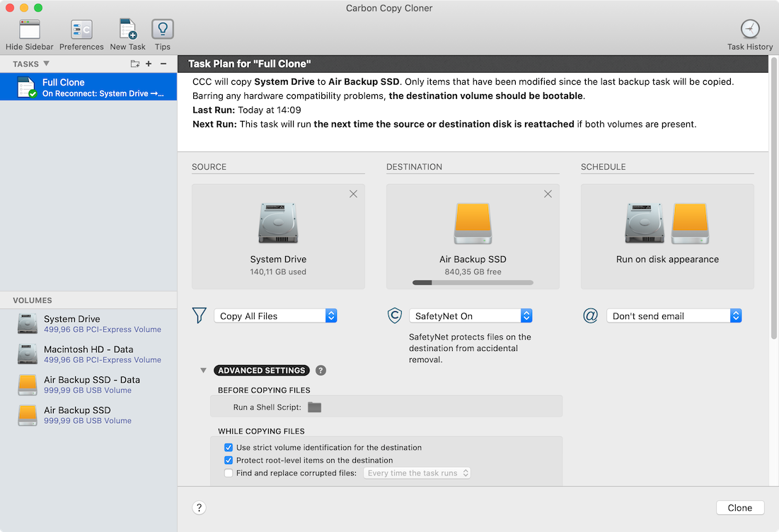Open the Copy All Files dropdown
779x532 pixels.
276,316
